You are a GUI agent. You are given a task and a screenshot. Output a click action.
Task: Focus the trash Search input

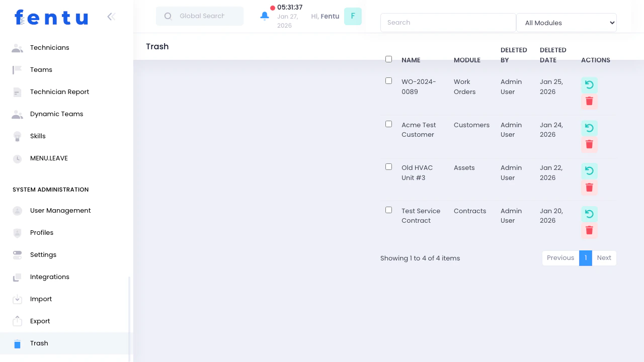(x=448, y=23)
